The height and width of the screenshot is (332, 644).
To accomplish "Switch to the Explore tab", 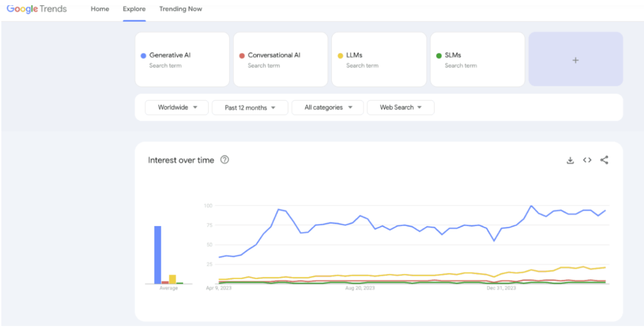I will tap(134, 9).
